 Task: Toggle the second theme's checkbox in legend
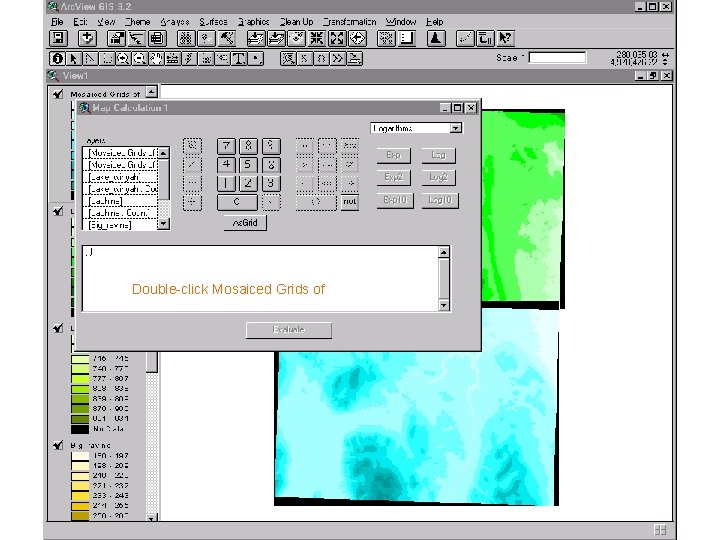tap(58, 211)
